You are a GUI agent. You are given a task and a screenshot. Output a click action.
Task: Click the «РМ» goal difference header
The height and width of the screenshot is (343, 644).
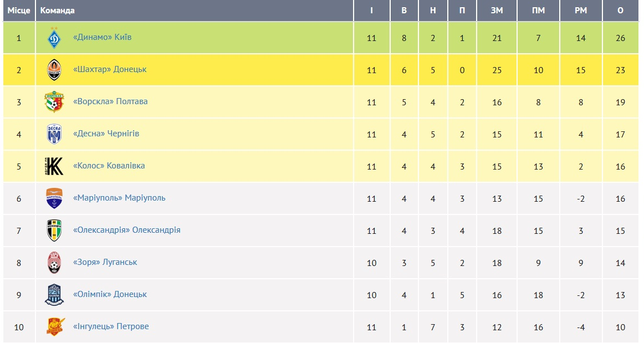pyautogui.click(x=580, y=11)
